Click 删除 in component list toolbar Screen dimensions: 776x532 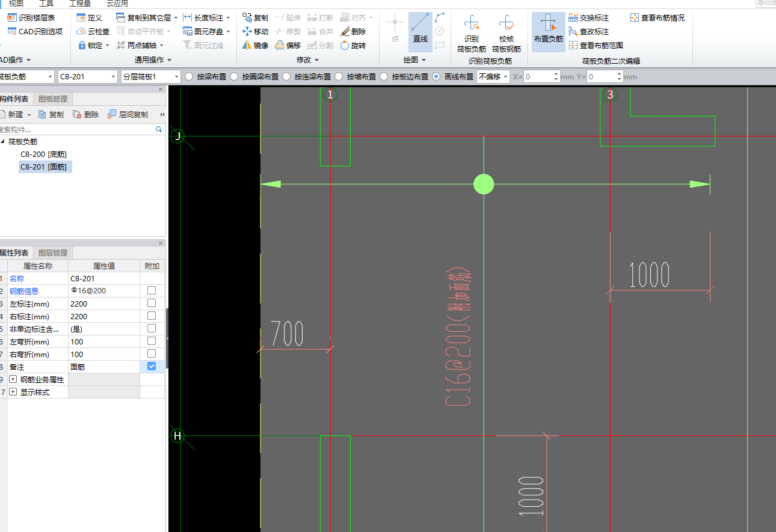pos(86,114)
